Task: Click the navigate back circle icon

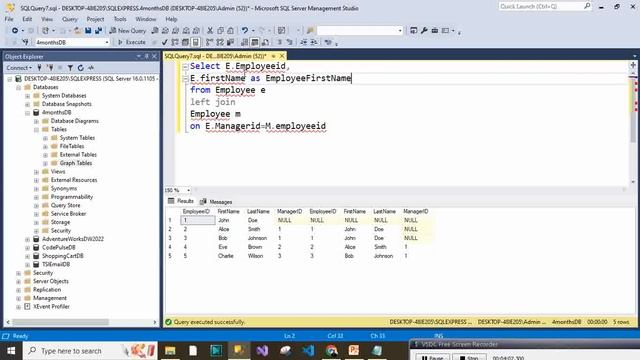Action: pos(15,31)
